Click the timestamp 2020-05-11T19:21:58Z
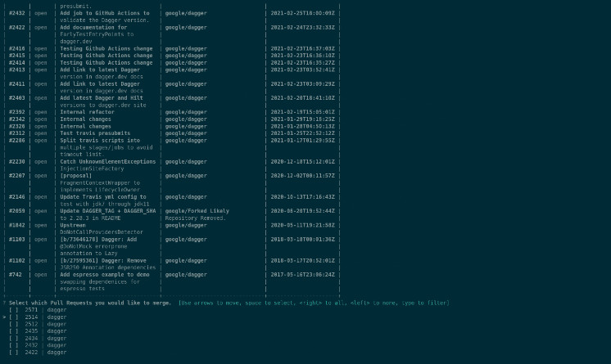The height and width of the screenshot is (364, 611). pos(303,225)
